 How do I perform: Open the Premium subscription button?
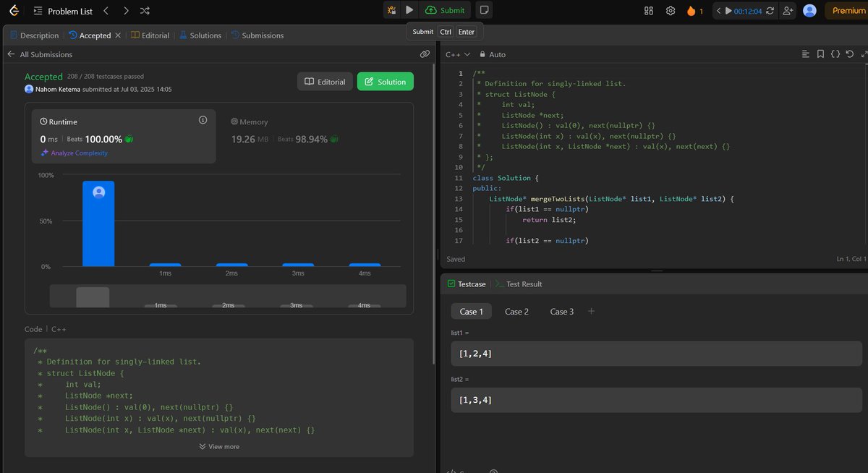click(x=846, y=10)
